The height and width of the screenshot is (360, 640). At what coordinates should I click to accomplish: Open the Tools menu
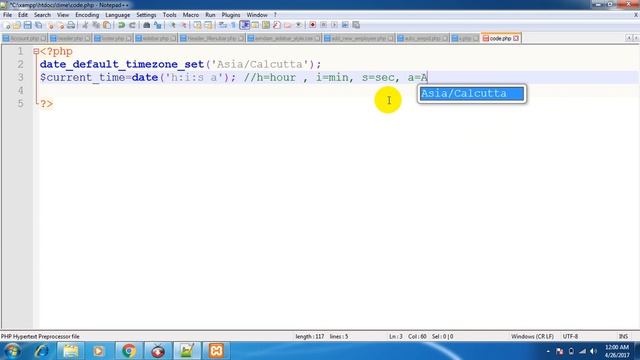pos(169,15)
